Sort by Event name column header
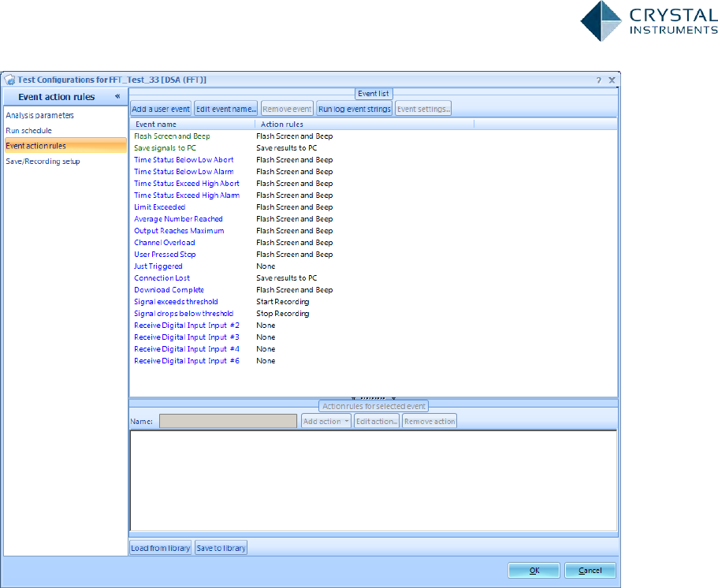 (x=192, y=124)
